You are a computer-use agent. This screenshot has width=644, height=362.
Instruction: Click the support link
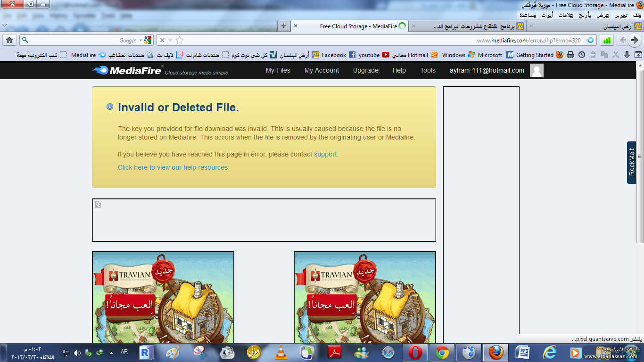pyautogui.click(x=325, y=154)
